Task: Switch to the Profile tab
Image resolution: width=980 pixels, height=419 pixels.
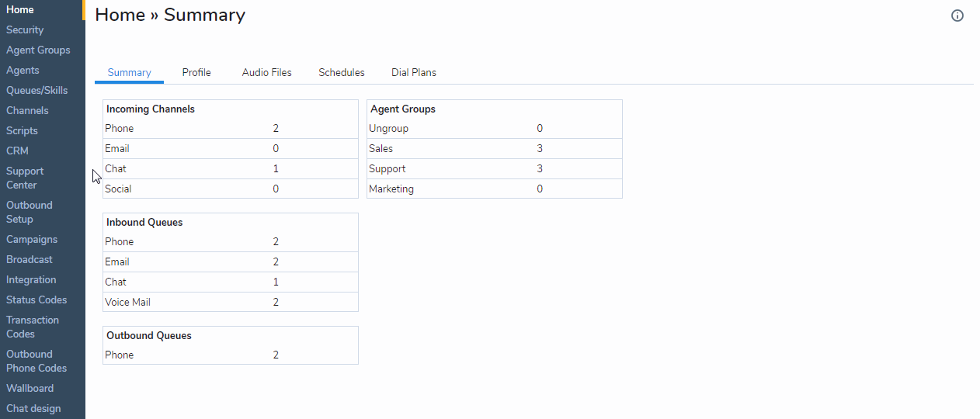Action: click(x=196, y=72)
